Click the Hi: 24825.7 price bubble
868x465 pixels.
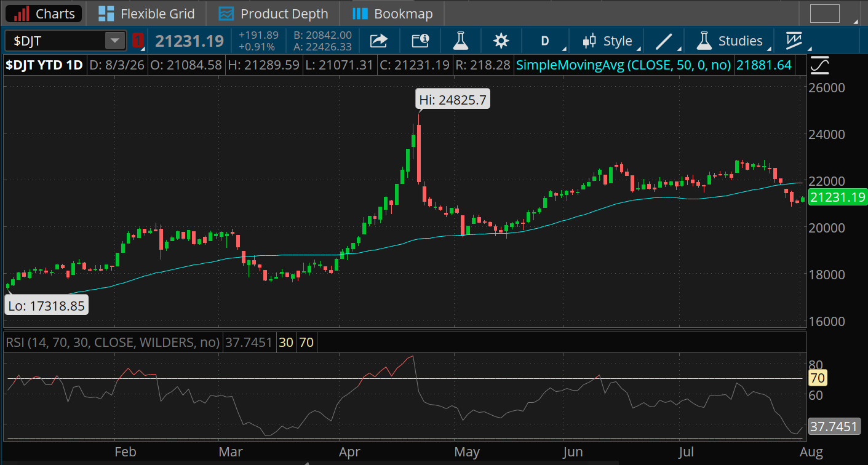click(x=453, y=99)
